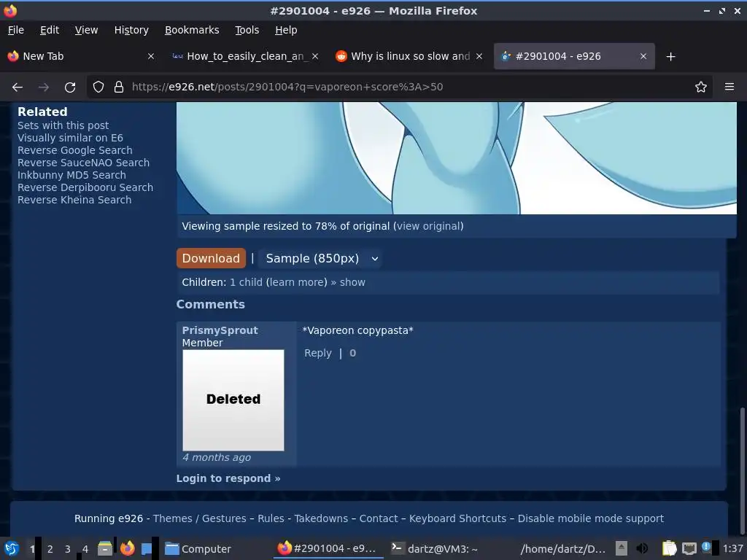
Task: Select the #2901004 Firefox taskbar entry
Action: 328,548
